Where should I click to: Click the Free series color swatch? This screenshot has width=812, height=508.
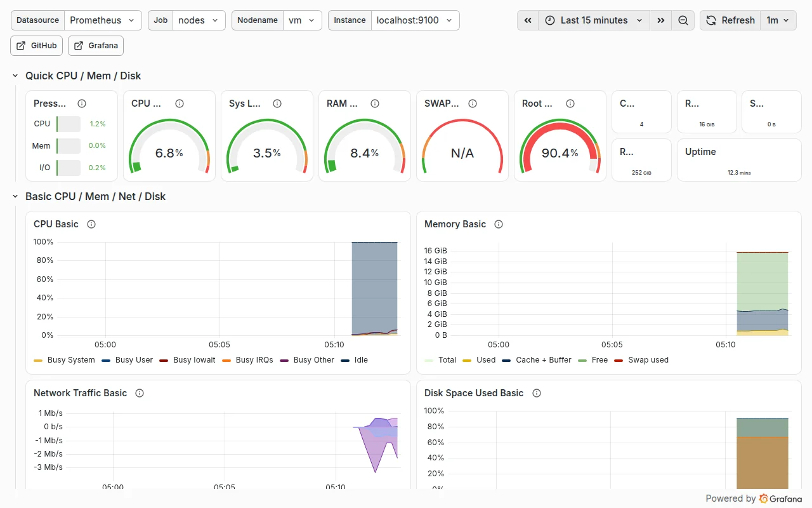(x=582, y=360)
